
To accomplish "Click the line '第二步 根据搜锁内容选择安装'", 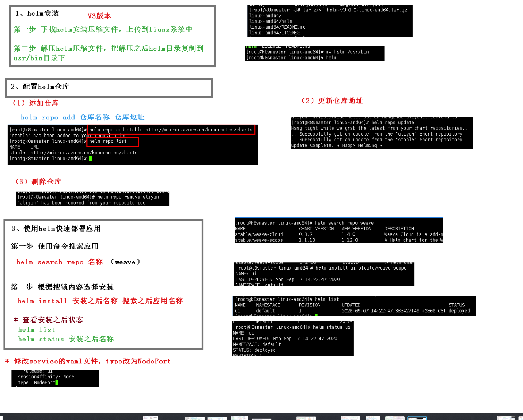I will [62, 287].
